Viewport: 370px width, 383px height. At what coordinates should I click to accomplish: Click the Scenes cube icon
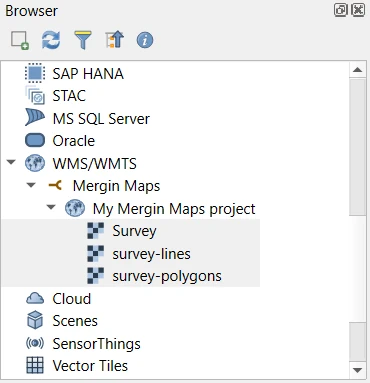(x=35, y=320)
